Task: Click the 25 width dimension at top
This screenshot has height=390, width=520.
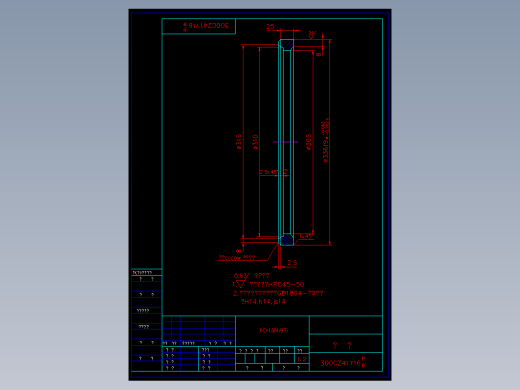Action: tap(270, 26)
